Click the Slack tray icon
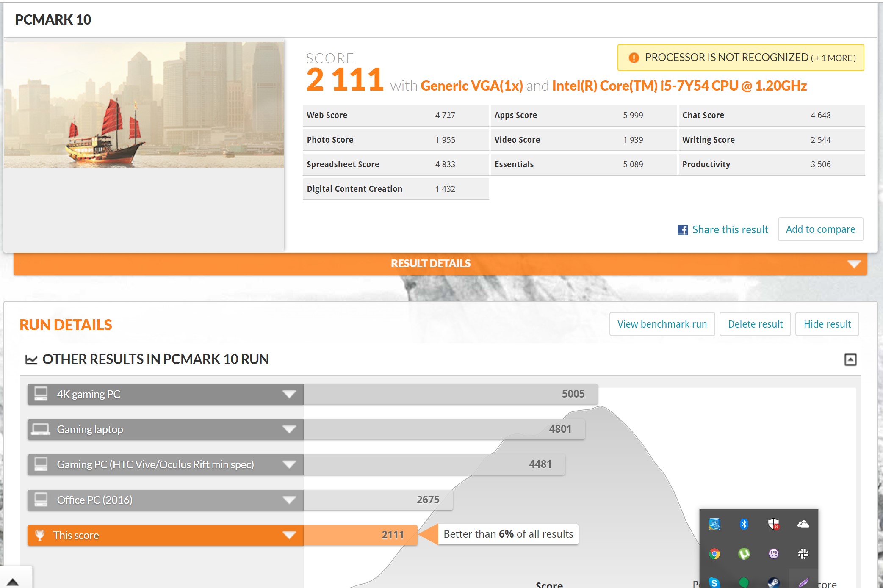 803,554
